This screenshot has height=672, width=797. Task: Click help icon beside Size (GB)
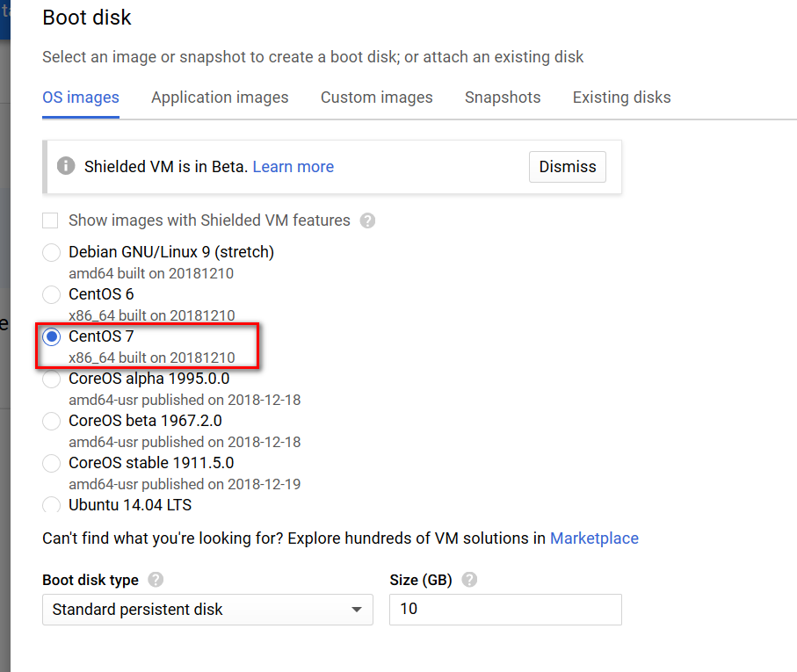pyautogui.click(x=469, y=580)
